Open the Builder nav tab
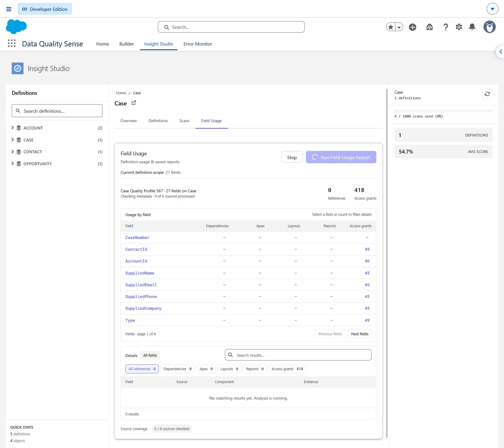The height and width of the screenshot is (448, 504). pos(127,44)
